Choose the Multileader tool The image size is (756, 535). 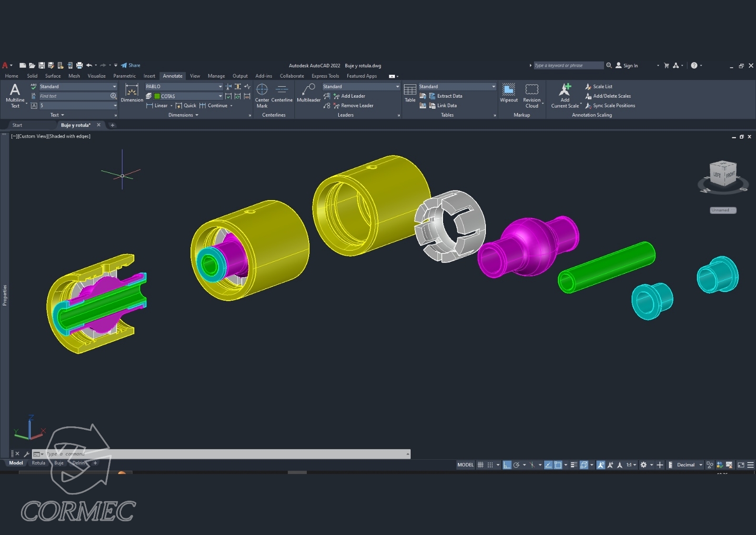click(x=308, y=93)
